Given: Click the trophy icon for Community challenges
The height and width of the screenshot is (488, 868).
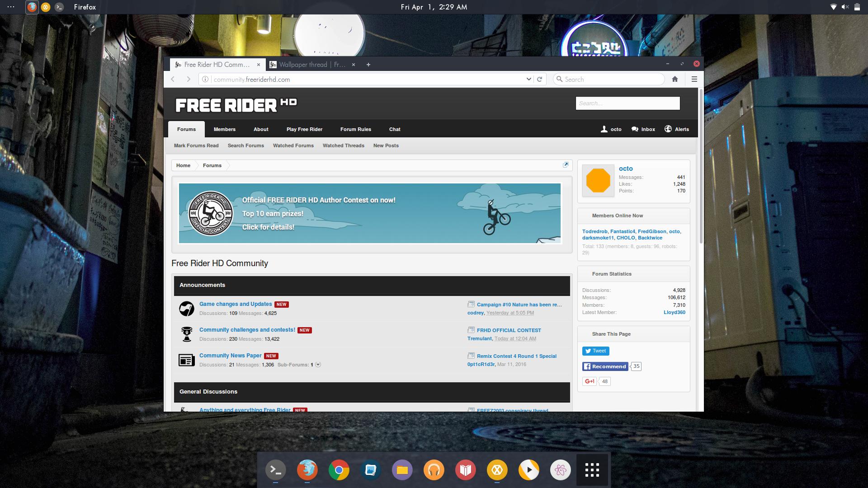Looking at the screenshot, I should [187, 334].
